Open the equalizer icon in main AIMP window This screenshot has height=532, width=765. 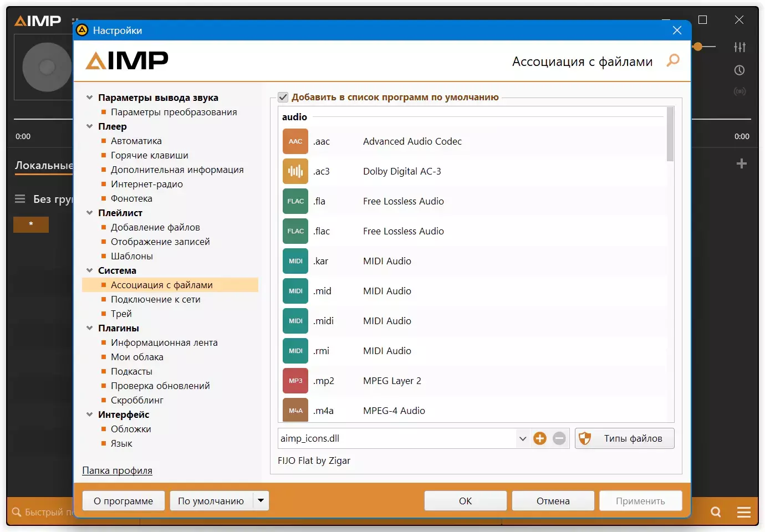pos(739,47)
